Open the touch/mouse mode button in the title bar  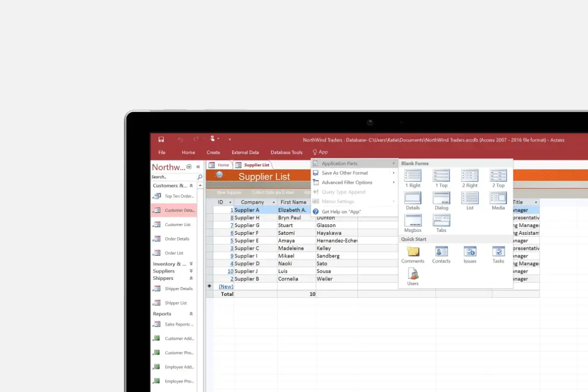(x=214, y=139)
